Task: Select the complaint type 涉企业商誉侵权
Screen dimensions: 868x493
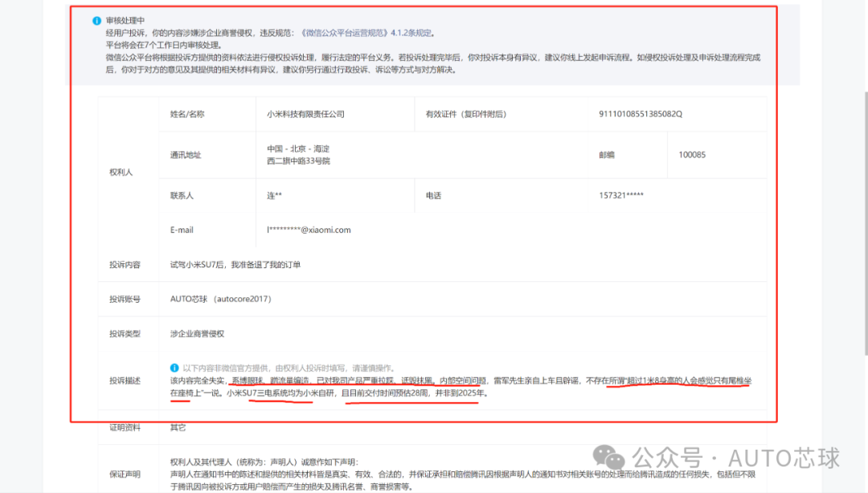Action: point(197,334)
